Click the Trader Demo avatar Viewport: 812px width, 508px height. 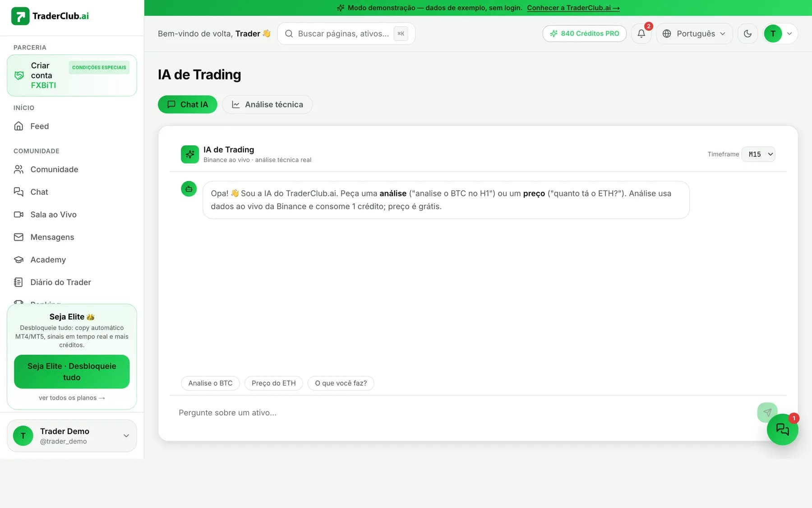pos(23,436)
